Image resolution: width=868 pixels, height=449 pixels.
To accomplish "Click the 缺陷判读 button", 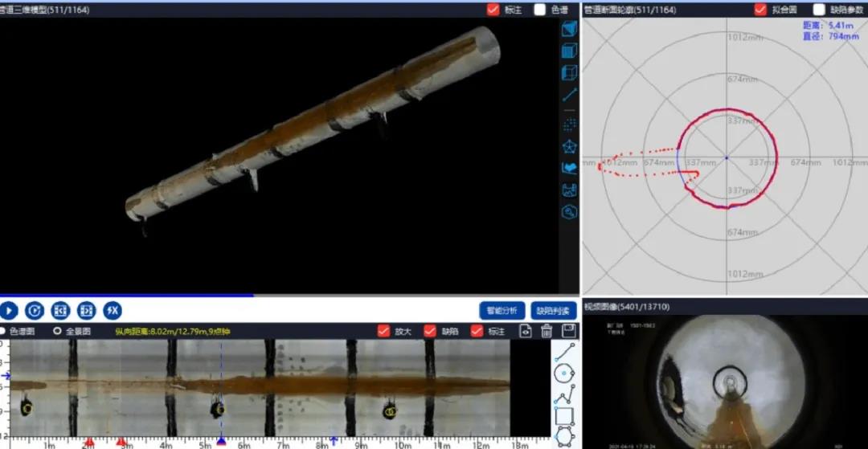I will click(x=554, y=311).
